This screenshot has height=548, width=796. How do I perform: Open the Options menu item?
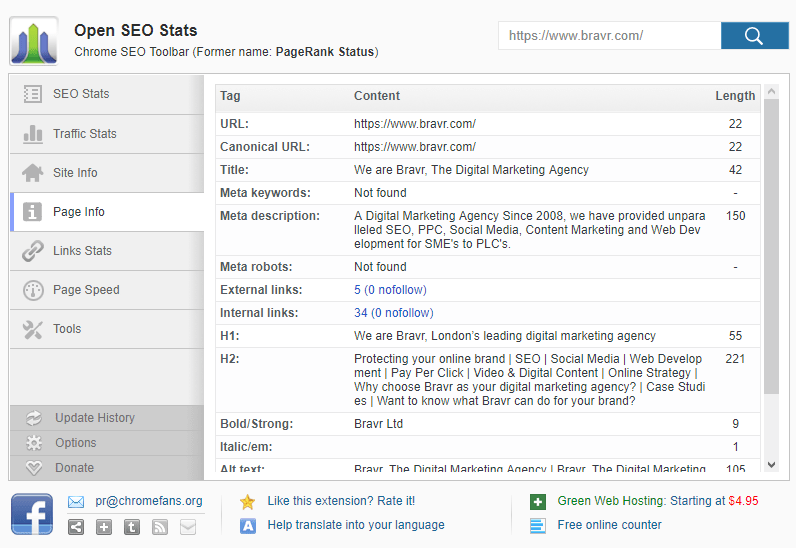(x=107, y=443)
